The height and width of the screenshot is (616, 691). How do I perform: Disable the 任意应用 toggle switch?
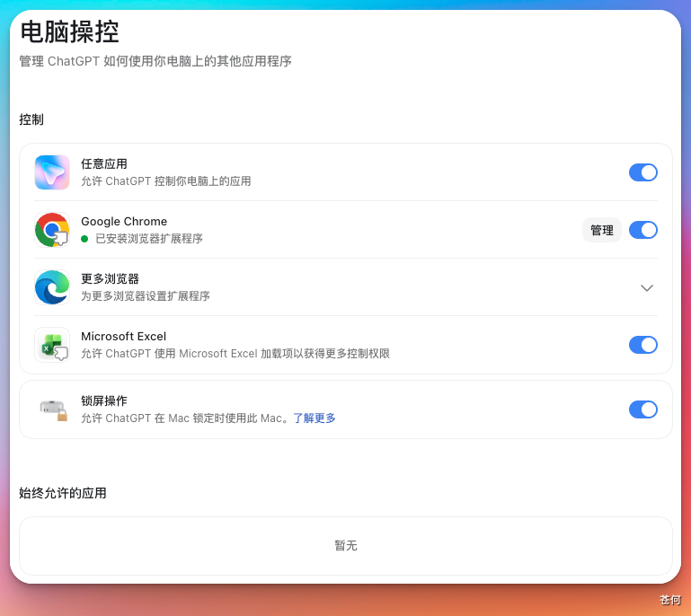coord(643,172)
